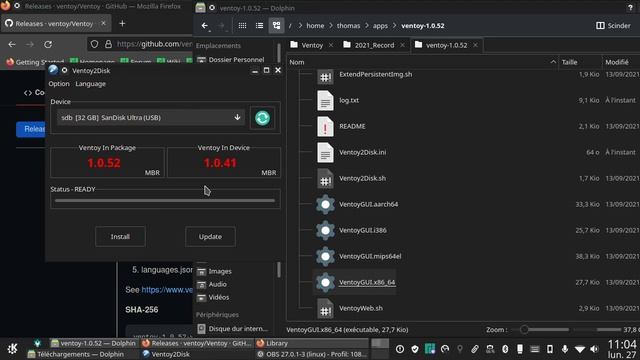This screenshot has height=360, width=640.
Task: Select the VentoyGUI.x86_64 file name
Action: coord(367,282)
